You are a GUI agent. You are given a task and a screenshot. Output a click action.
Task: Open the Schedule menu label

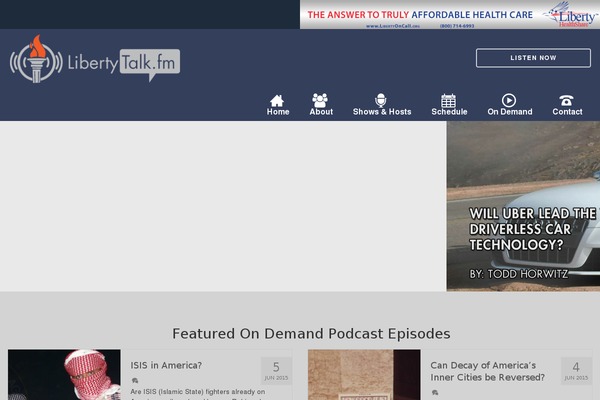pyautogui.click(x=449, y=112)
